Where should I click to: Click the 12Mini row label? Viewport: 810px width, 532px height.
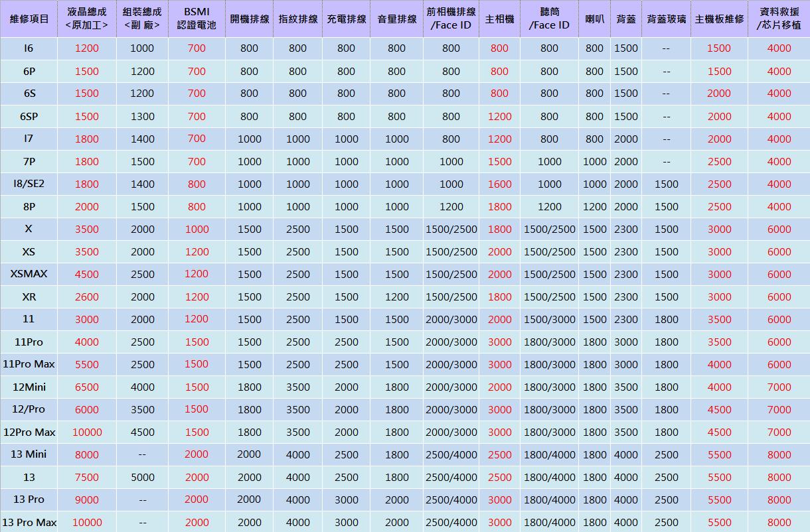tap(29, 387)
